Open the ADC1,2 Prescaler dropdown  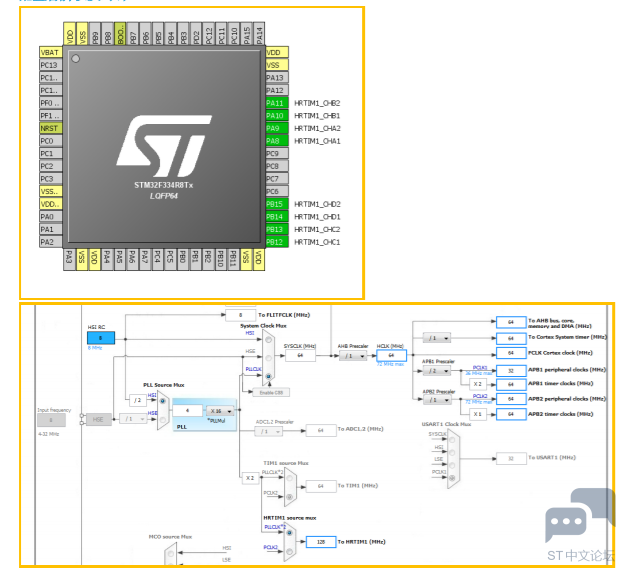269,431
